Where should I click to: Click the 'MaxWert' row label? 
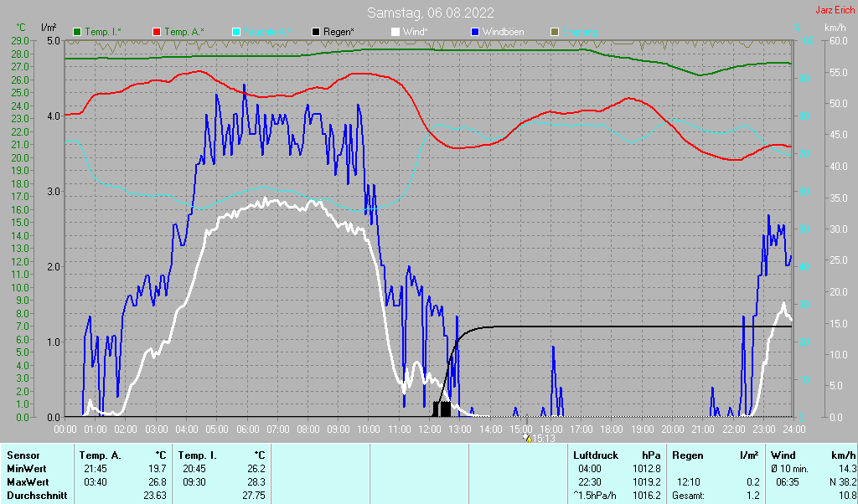(x=26, y=482)
